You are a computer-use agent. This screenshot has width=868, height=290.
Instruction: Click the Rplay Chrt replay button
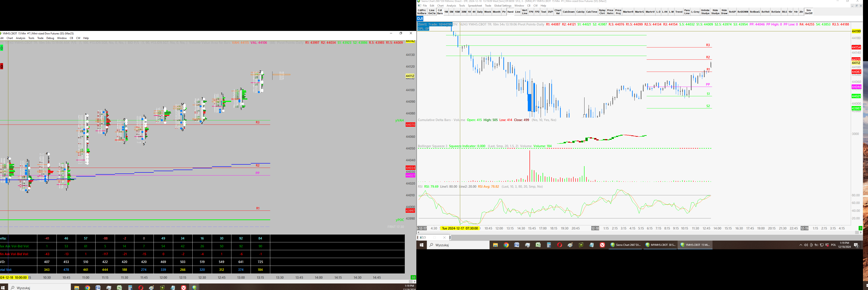[602, 12]
